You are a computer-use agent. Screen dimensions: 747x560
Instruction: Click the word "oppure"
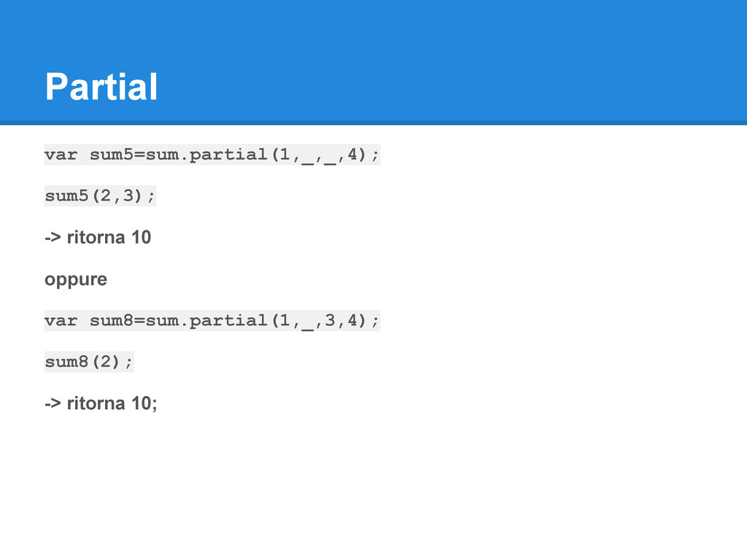pos(76,279)
